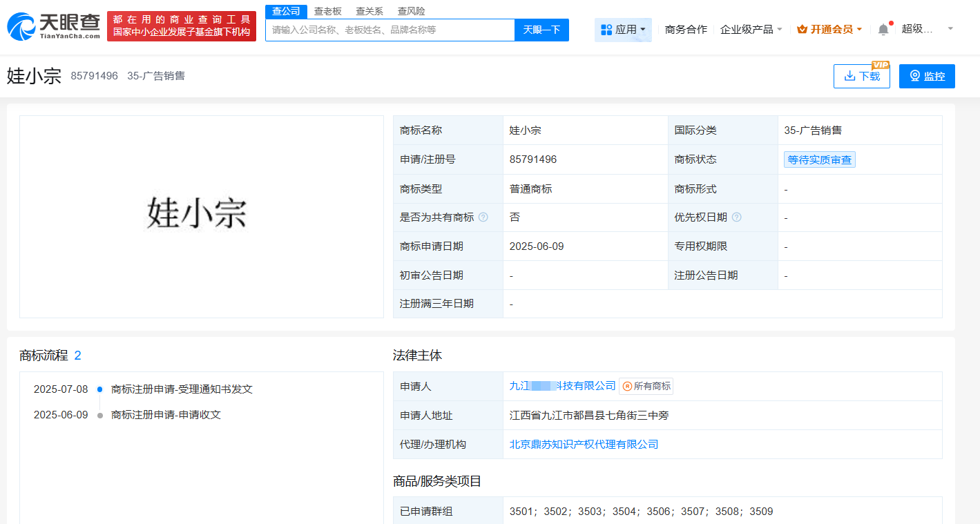980x524 pixels.
Task: Click help icon next to 是否为共有商标
Action: [483, 217]
